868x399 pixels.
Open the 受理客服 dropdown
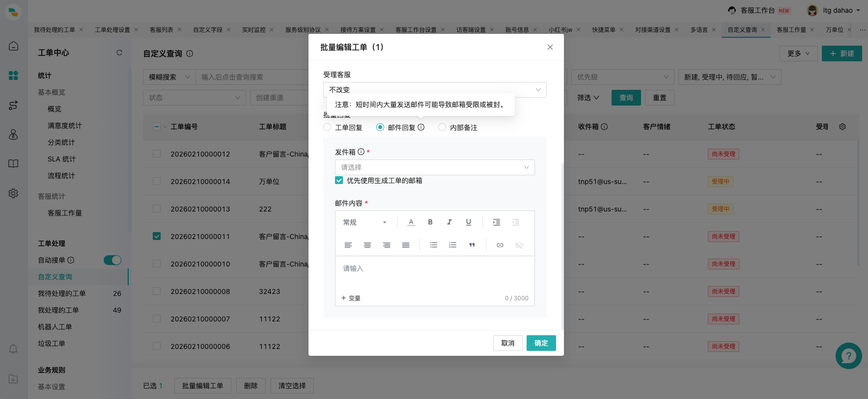tap(435, 90)
